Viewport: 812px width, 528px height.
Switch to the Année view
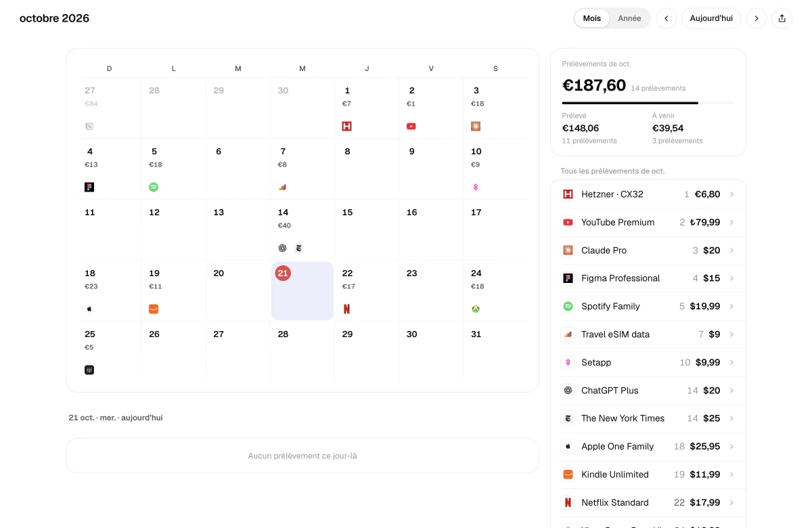(629, 18)
